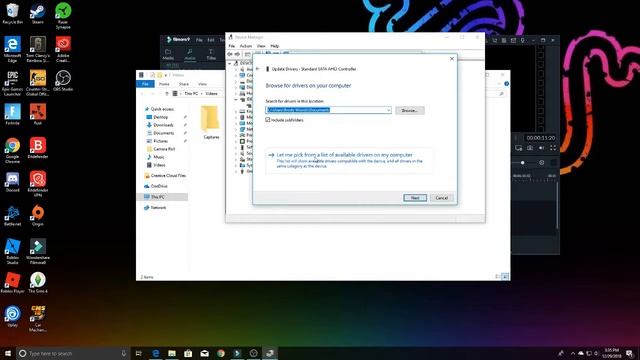Open Device Manager Help menu

pos(275,46)
